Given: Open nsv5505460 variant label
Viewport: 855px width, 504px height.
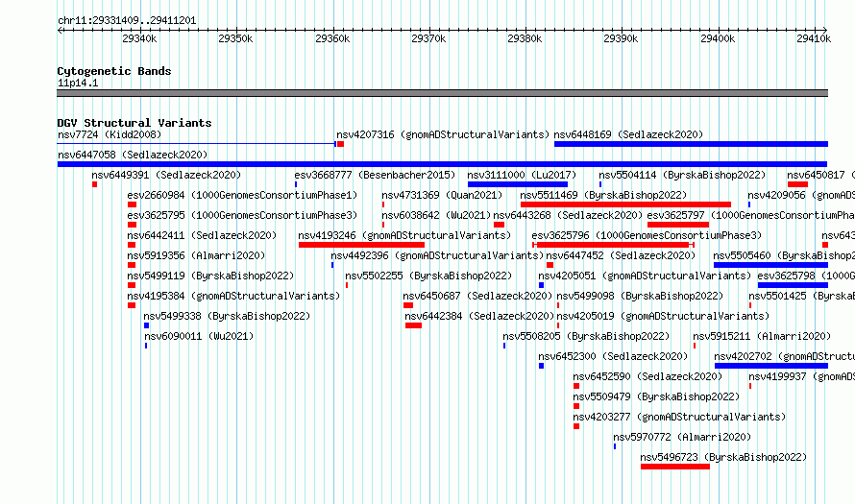Looking at the screenshot, I should [784, 255].
